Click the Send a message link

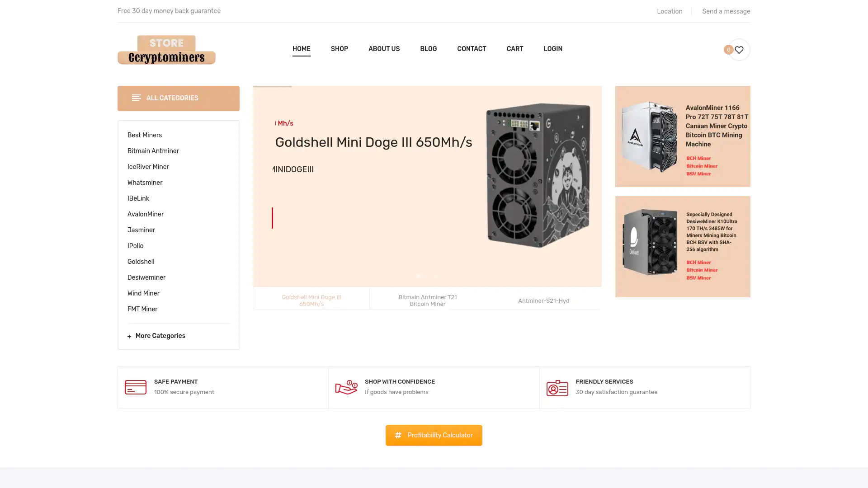point(726,11)
